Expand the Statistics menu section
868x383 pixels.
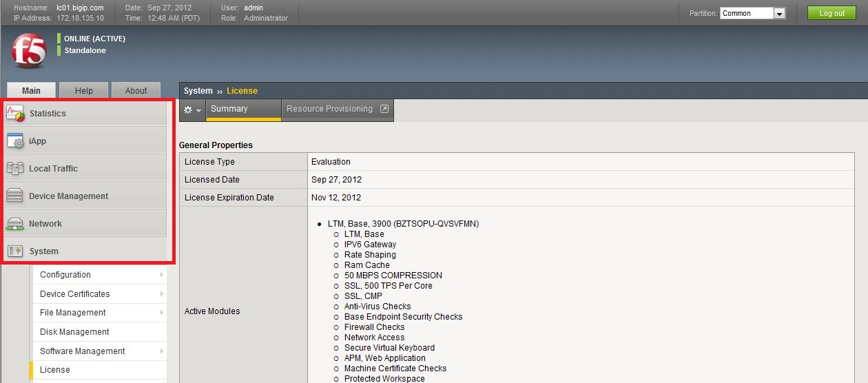[86, 113]
